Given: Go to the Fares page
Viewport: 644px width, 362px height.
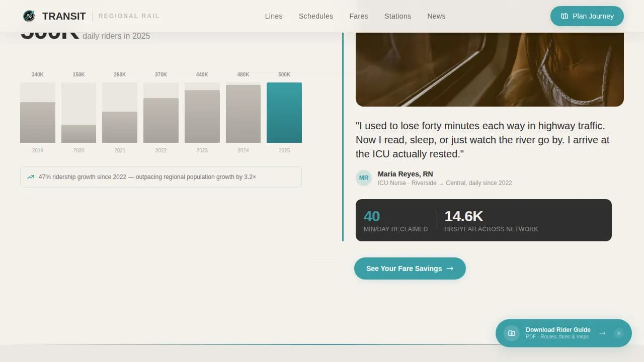Looking at the screenshot, I should pos(359,16).
